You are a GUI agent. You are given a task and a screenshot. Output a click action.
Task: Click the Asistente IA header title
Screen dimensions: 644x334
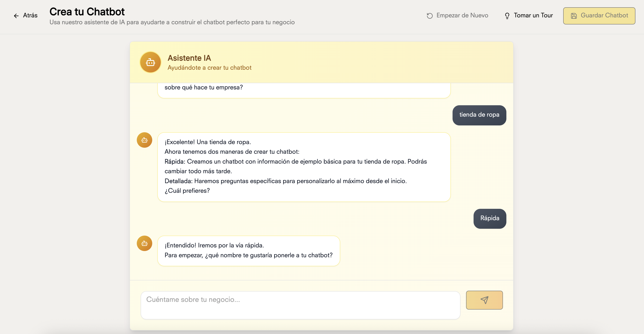click(x=189, y=58)
